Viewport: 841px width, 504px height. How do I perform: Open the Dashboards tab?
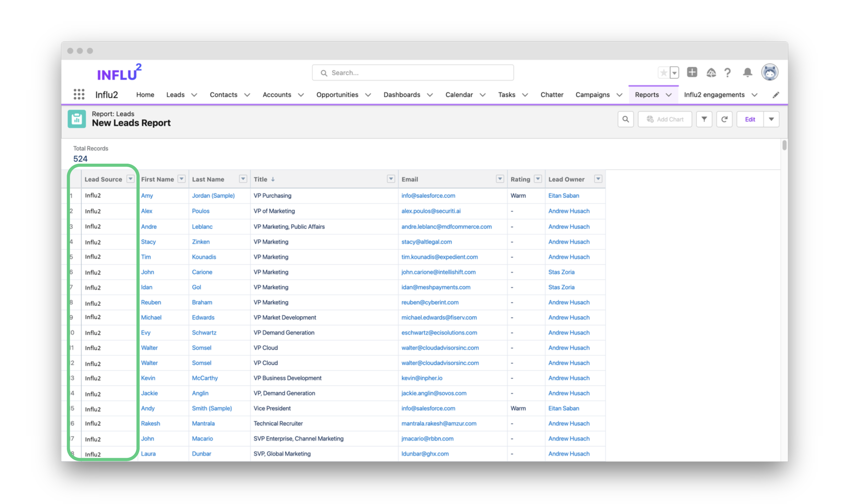tap(402, 95)
